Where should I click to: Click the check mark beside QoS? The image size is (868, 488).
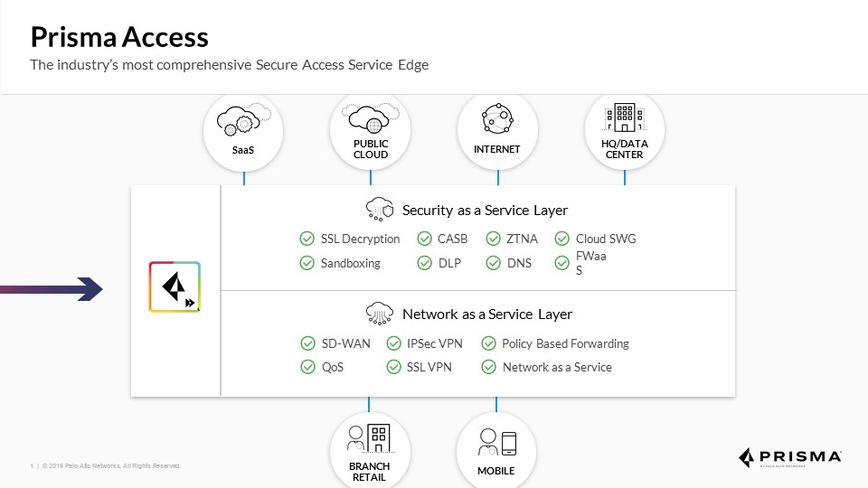307,367
